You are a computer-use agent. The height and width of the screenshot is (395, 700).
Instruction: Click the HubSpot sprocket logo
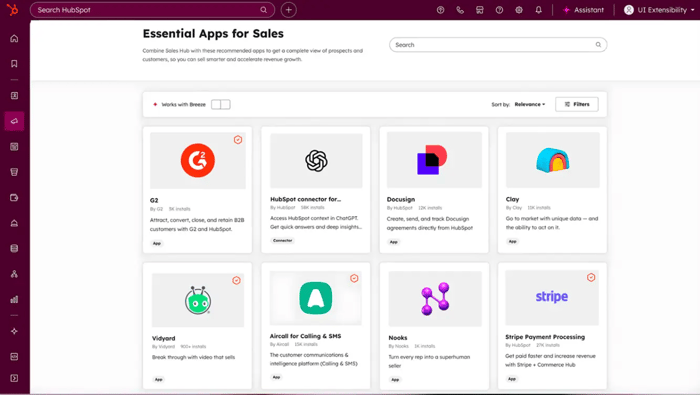point(12,9)
